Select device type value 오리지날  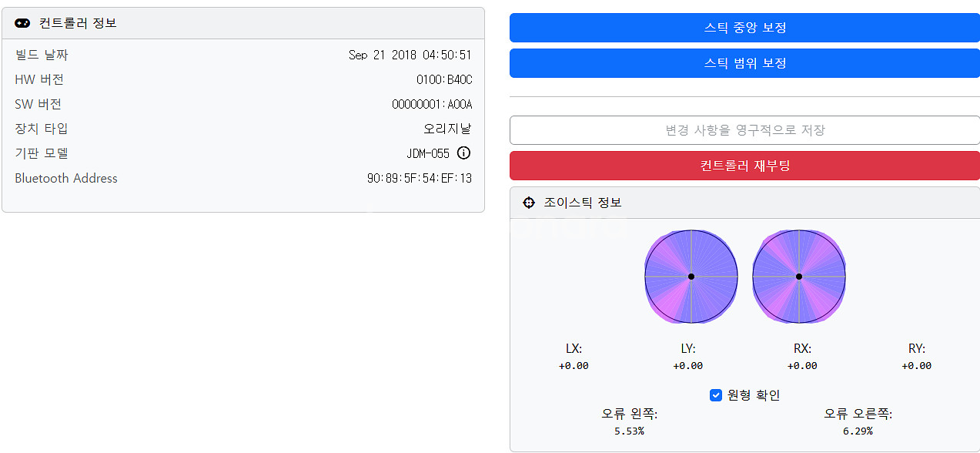pyautogui.click(x=447, y=129)
